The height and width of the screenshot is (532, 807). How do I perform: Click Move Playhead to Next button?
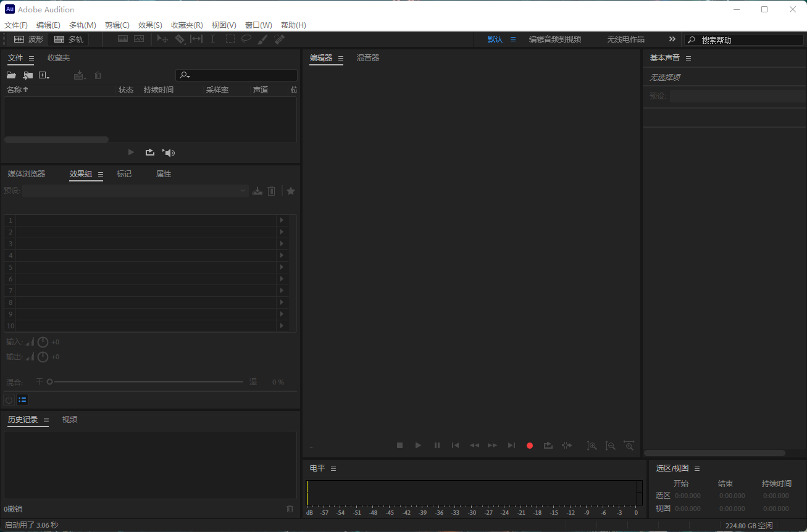[x=511, y=445]
